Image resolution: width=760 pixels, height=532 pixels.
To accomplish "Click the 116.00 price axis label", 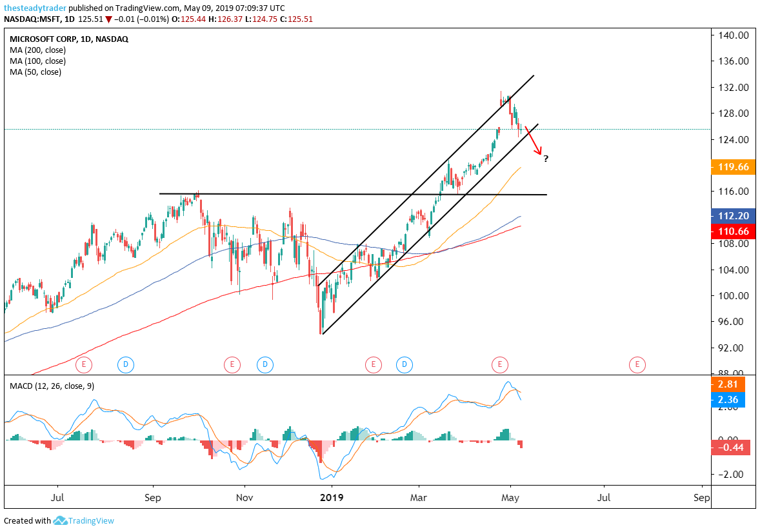I will 734,192.
